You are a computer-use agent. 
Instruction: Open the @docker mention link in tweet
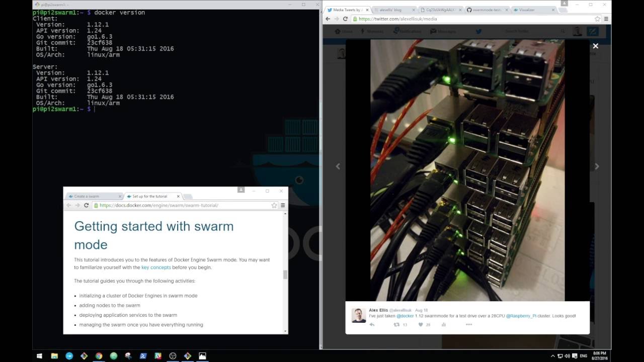click(405, 316)
